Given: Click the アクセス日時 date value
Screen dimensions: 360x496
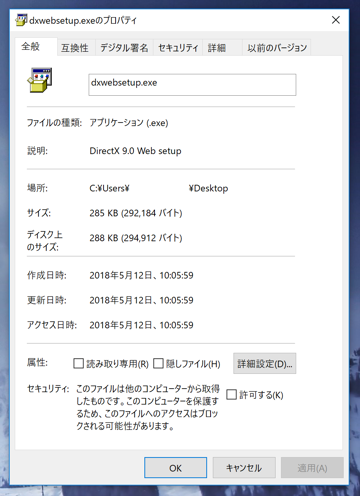Looking at the screenshot, I should click(141, 325).
